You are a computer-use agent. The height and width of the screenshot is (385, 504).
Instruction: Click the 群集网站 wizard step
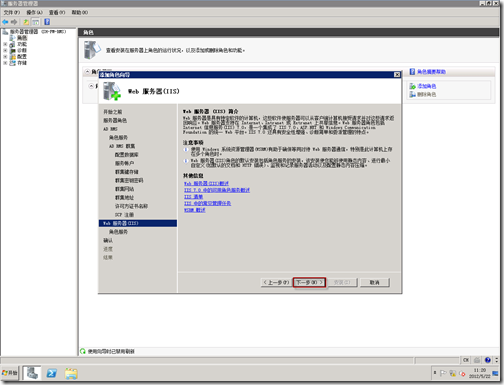124,189
